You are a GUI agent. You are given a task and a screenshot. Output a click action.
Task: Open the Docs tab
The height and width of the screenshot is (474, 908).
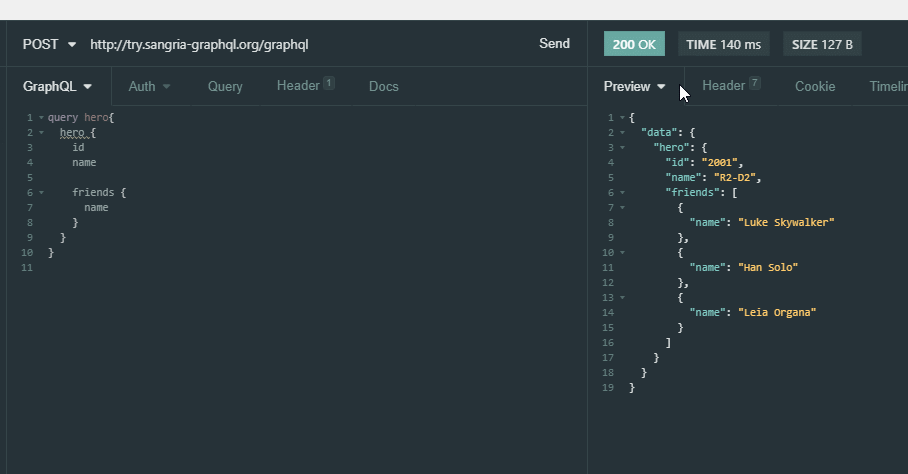pyautogui.click(x=383, y=86)
